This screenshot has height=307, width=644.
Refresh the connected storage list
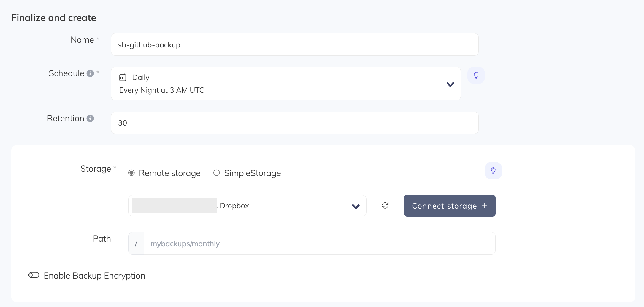point(385,206)
